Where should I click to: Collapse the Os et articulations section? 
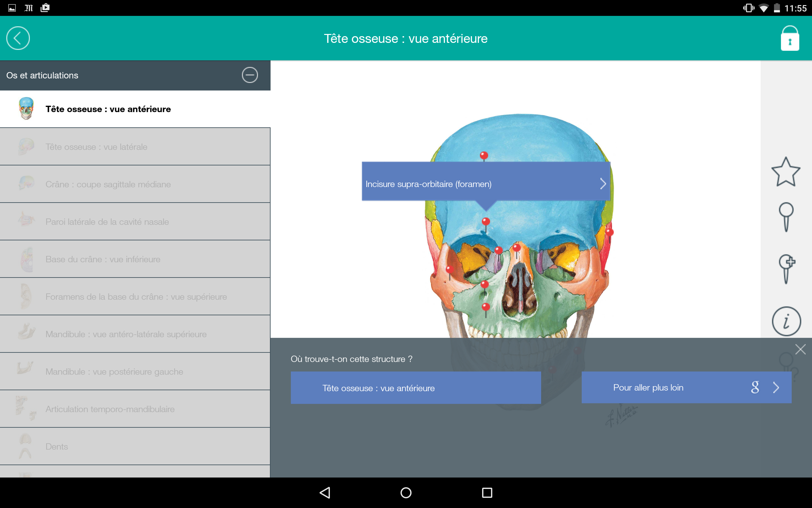click(x=250, y=75)
